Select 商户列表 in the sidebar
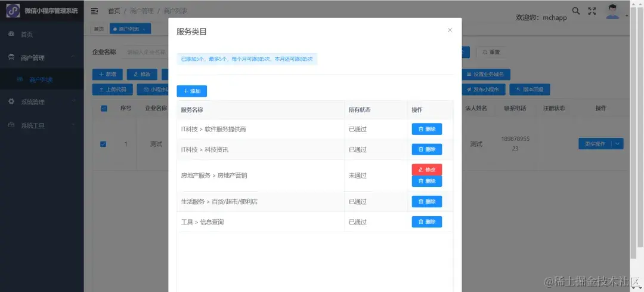Viewport: 644px width, 292px height. point(42,80)
